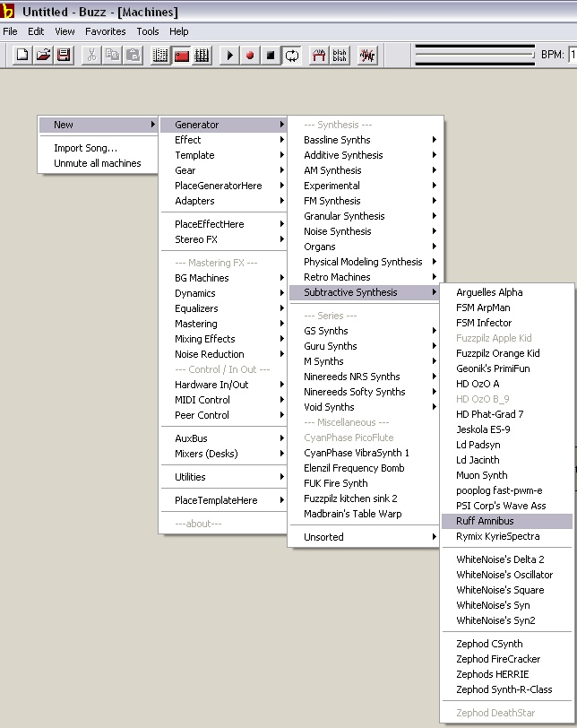Click the Open file folder icon
The width and height of the screenshot is (577, 728).
pyautogui.click(x=43, y=56)
